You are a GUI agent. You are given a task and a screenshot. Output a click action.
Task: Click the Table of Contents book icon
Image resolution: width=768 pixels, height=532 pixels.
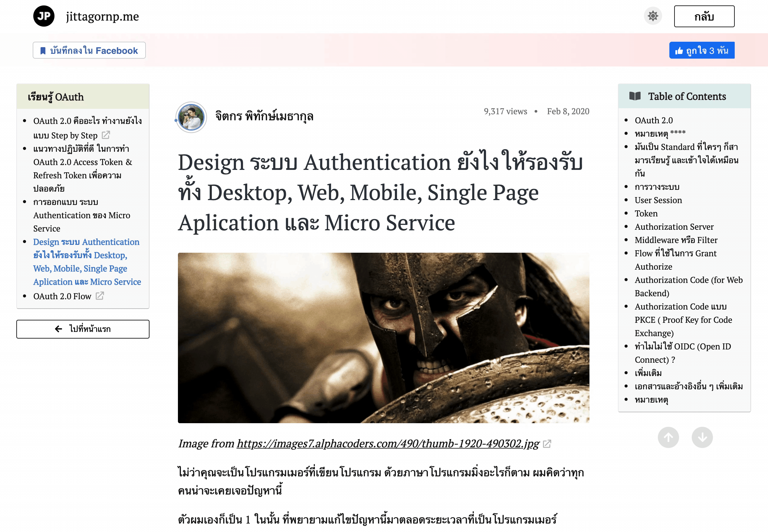635,96
